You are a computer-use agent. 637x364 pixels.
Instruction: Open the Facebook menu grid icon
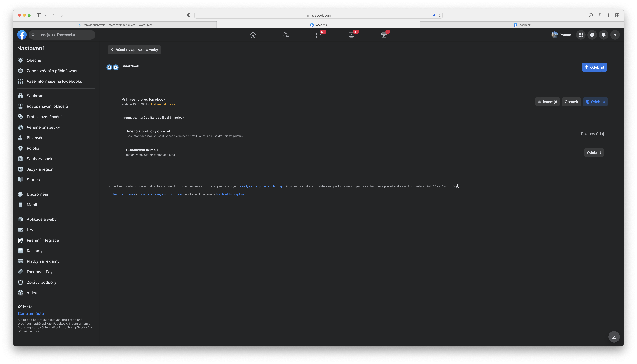580,35
